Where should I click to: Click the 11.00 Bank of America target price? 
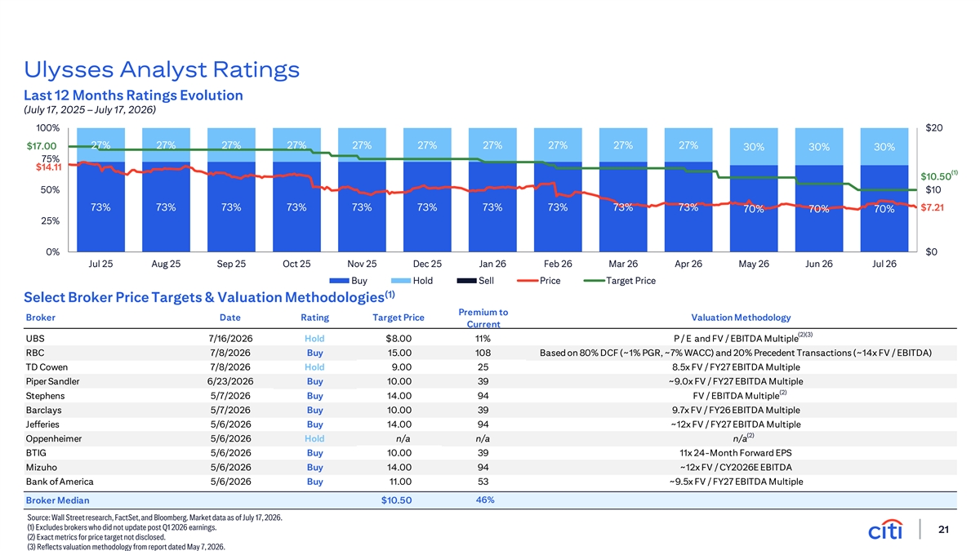(x=400, y=482)
